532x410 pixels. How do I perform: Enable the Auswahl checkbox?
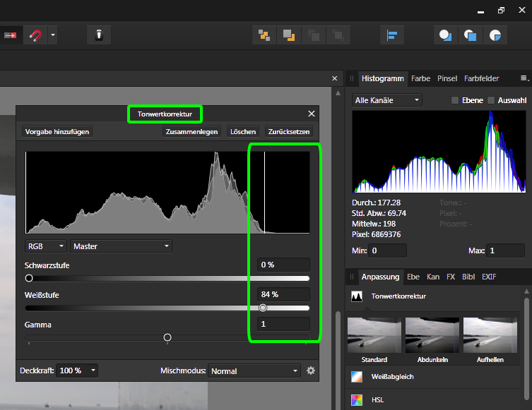pos(492,101)
